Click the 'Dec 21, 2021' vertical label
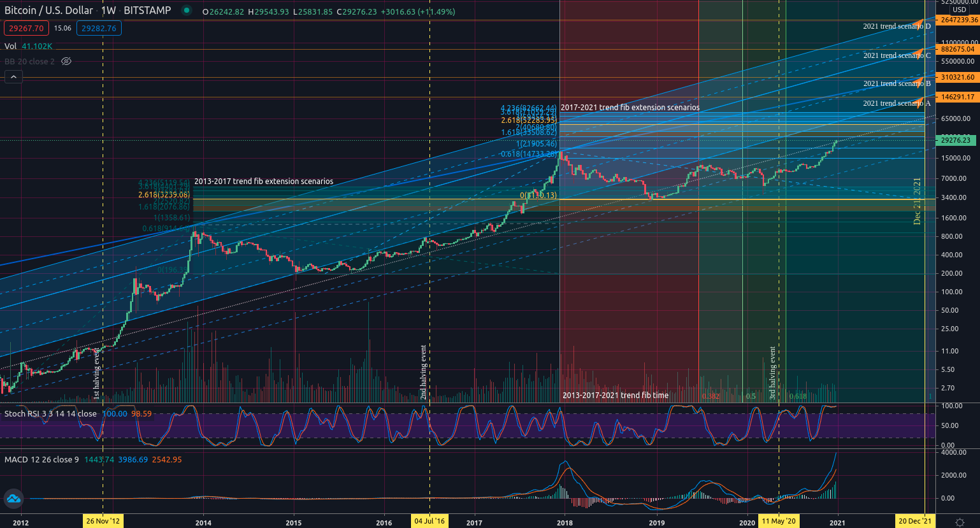980x528 pixels. tap(918, 201)
